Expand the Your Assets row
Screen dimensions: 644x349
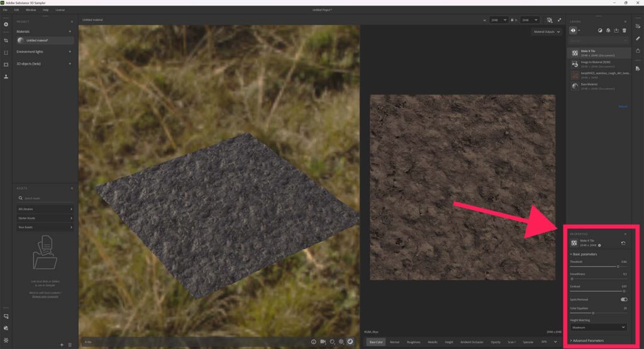point(45,227)
